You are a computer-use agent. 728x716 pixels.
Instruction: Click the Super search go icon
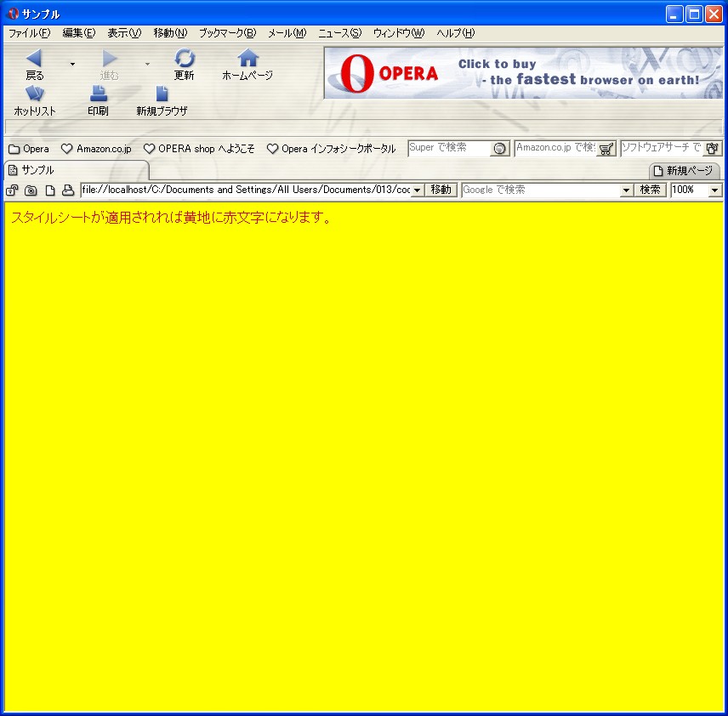500,149
